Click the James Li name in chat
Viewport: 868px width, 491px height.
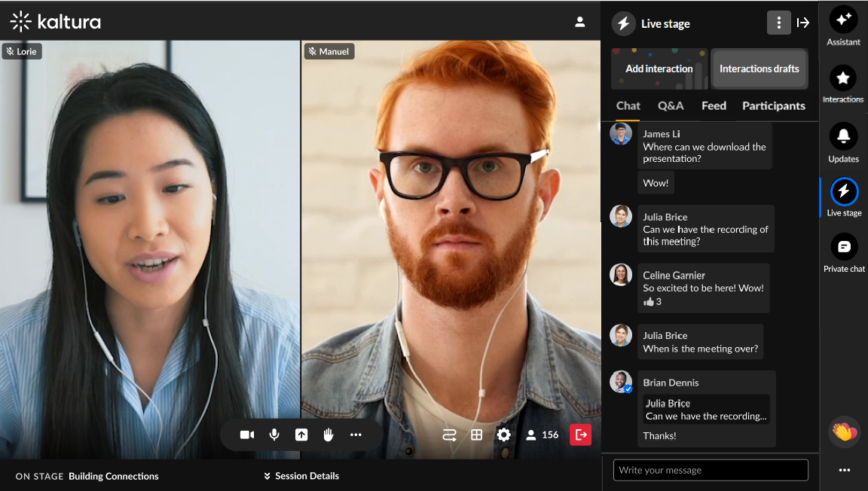661,134
